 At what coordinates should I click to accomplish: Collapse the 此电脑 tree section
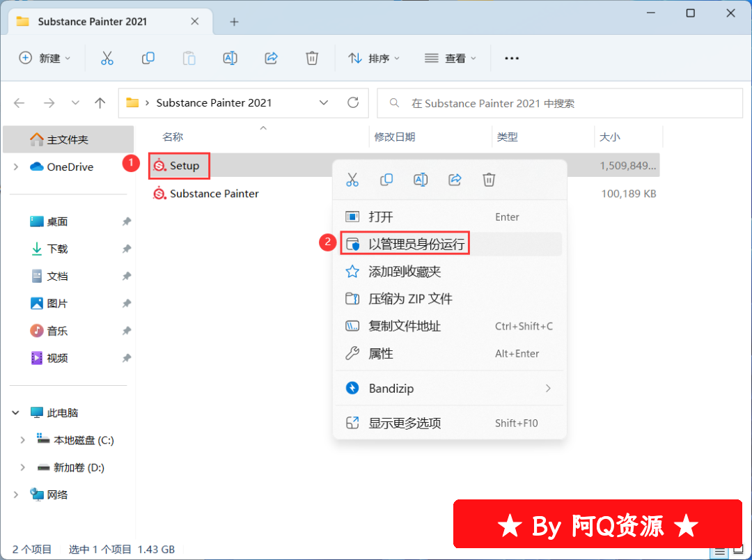click(x=16, y=413)
